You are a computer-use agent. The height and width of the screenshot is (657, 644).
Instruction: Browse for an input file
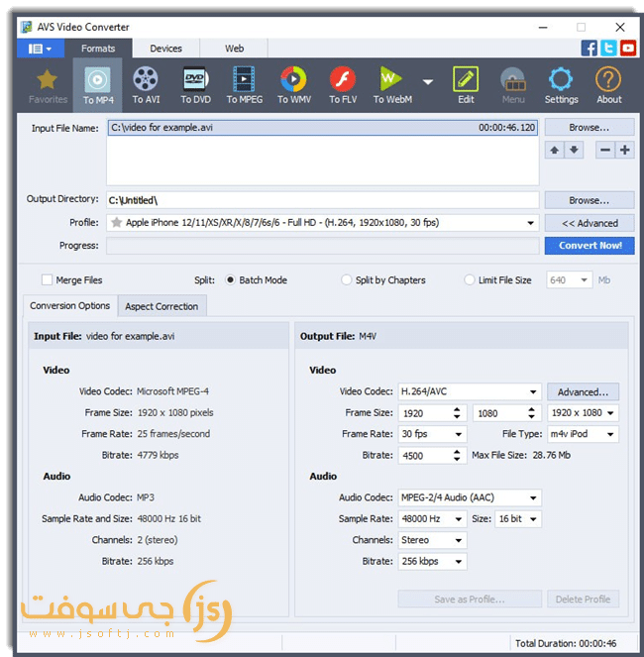590,128
